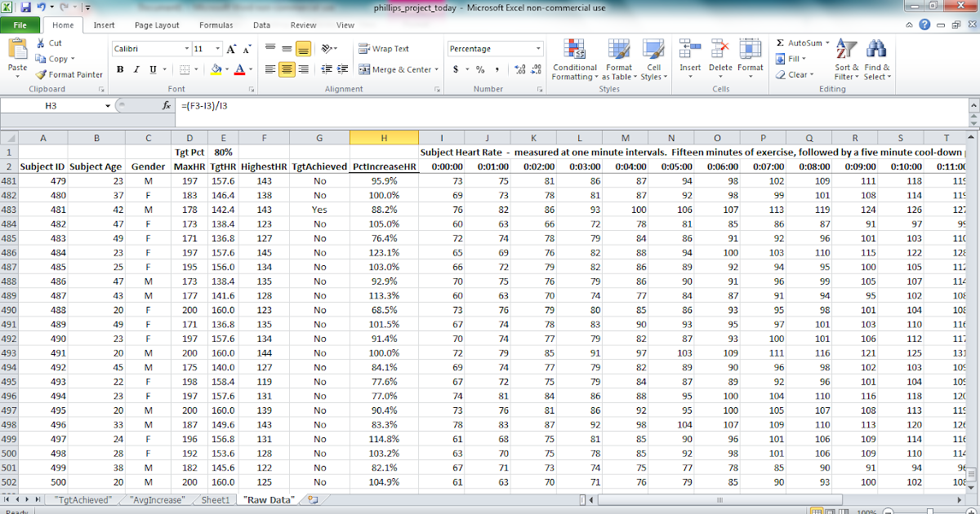Click the Delete cells button
The width and height of the screenshot is (980, 514).
point(720,59)
